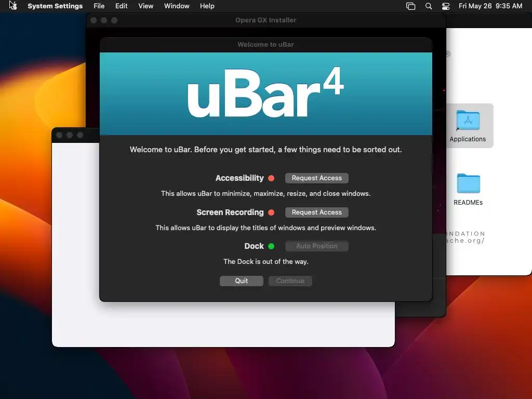Viewport: 532px width, 399px height.
Task: Open Spotlight search icon
Action: click(x=429, y=6)
